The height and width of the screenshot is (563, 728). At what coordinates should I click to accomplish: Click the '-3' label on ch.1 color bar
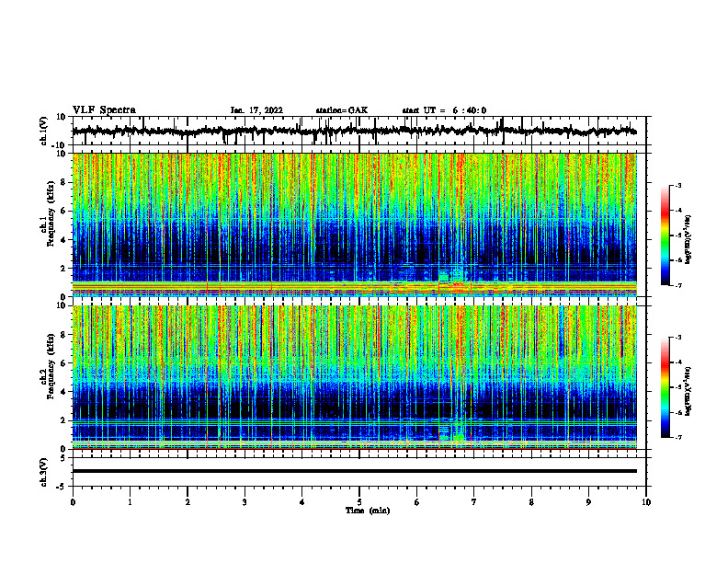coord(678,185)
